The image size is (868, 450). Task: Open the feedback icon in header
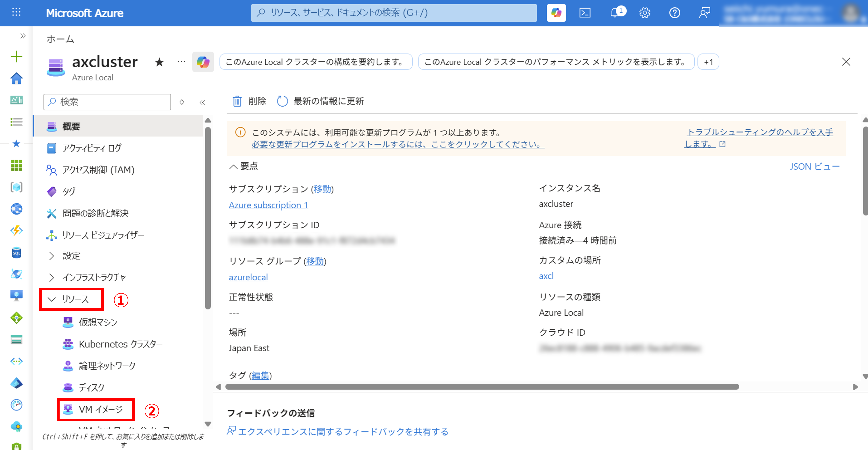704,13
